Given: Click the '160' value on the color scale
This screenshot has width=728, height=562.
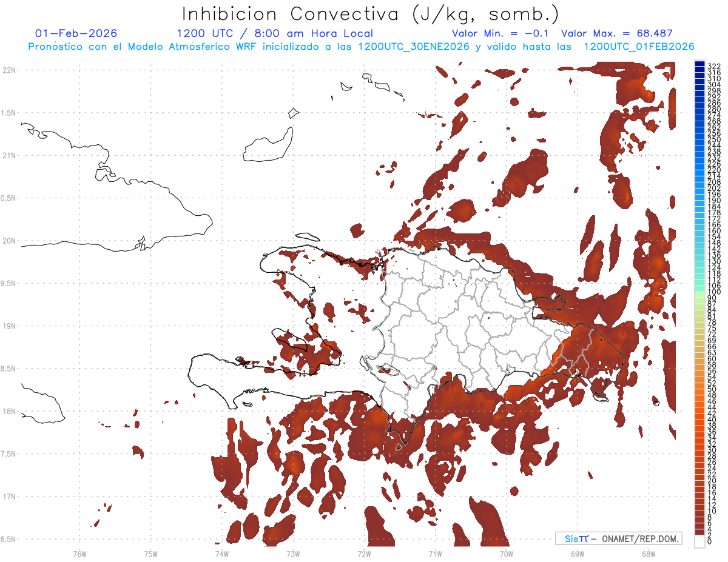Looking at the screenshot, I should point(713,231).
